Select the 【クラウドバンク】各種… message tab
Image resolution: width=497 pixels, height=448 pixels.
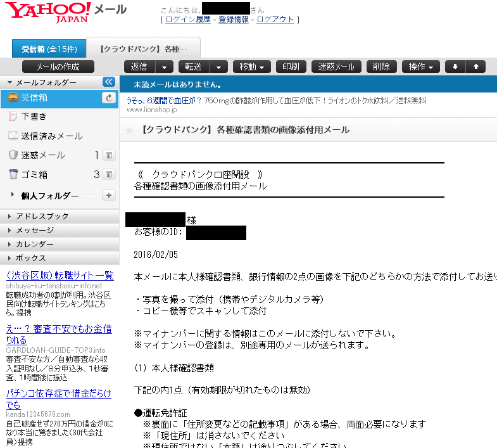click(x=144, y=49)
